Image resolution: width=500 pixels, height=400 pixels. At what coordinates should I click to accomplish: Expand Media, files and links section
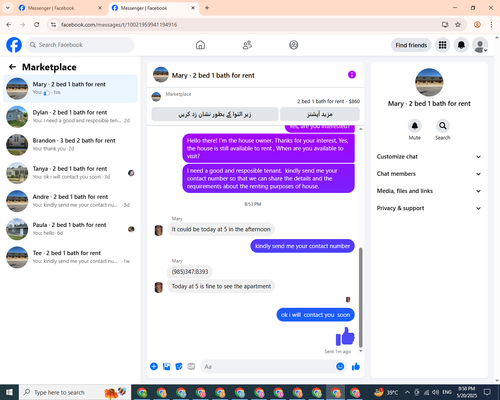[x=429, y=191]
